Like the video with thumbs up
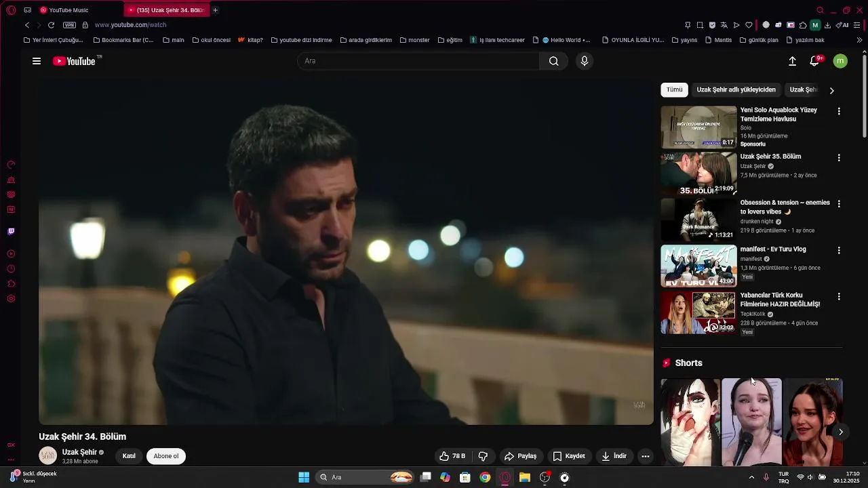This screenshot has height=488, width=868. tap(452, 456)
